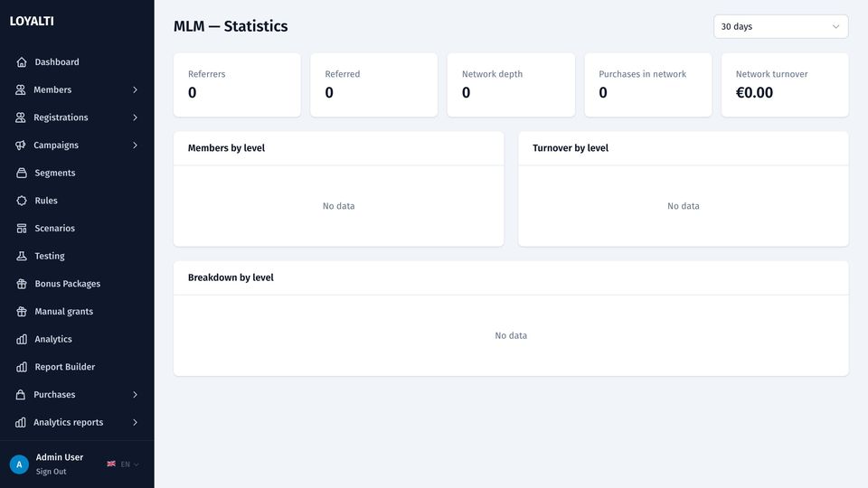Click No data under Breakdown by level

511,335
